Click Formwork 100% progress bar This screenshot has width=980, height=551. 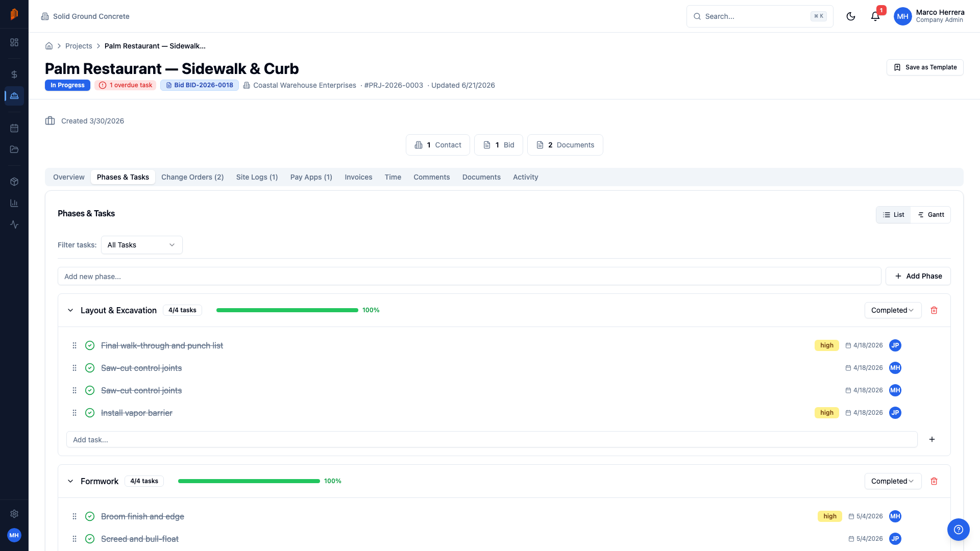[x=249, y=481]
